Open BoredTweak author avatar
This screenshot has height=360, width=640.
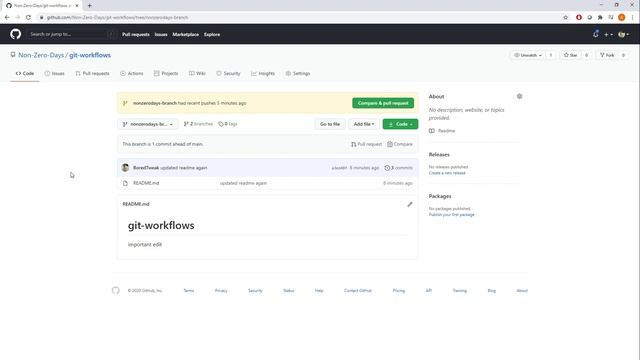pyautogui.click(x=125, y=168)
